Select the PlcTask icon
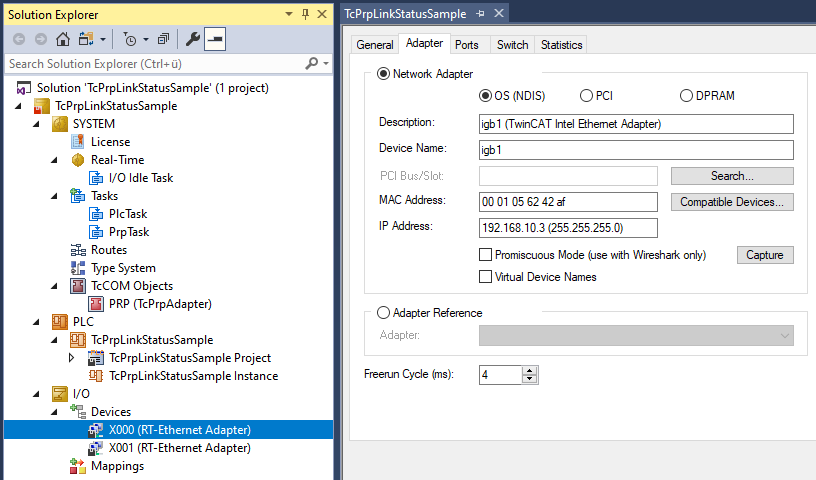The height and width of the screenshot is (480, 816). (96, 213)
